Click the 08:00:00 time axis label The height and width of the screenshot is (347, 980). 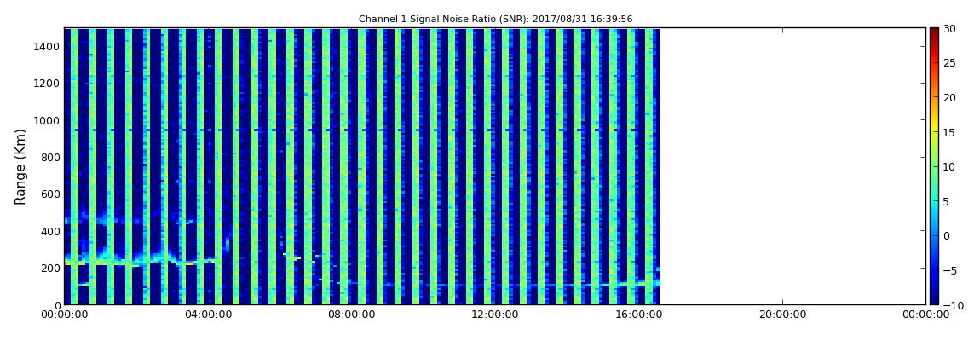[352, 315]
